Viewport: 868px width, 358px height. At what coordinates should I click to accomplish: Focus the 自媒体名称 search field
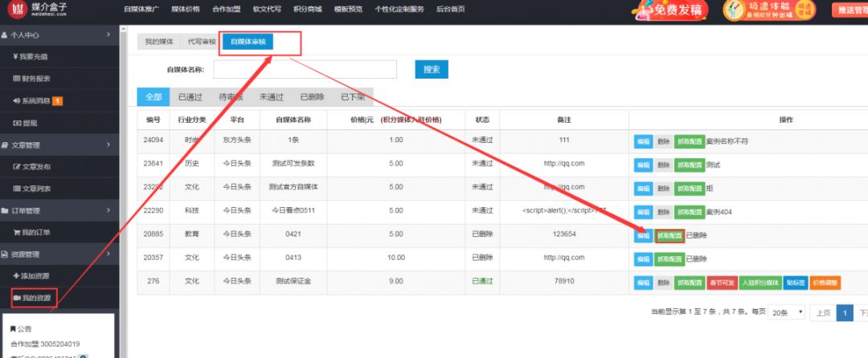pos(305,70)
